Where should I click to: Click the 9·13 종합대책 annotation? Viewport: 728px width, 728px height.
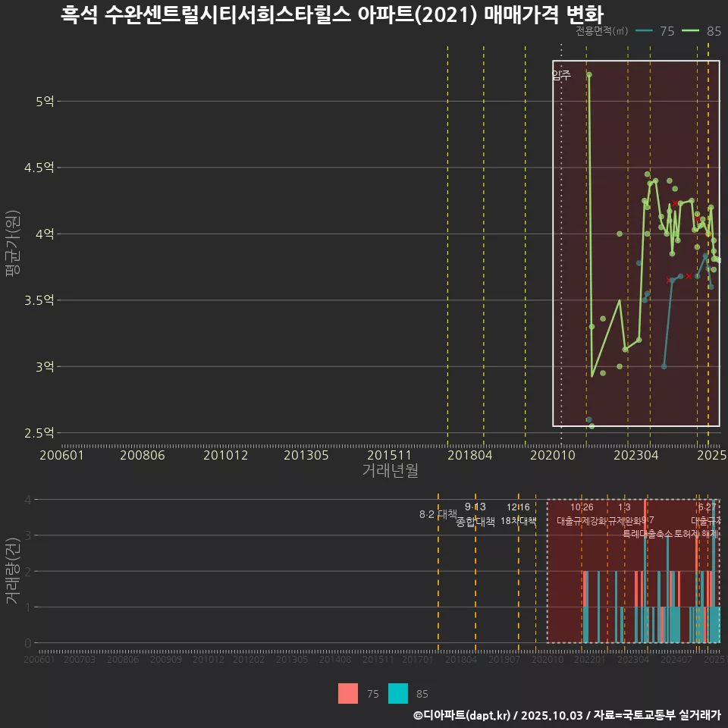point(475,515)
